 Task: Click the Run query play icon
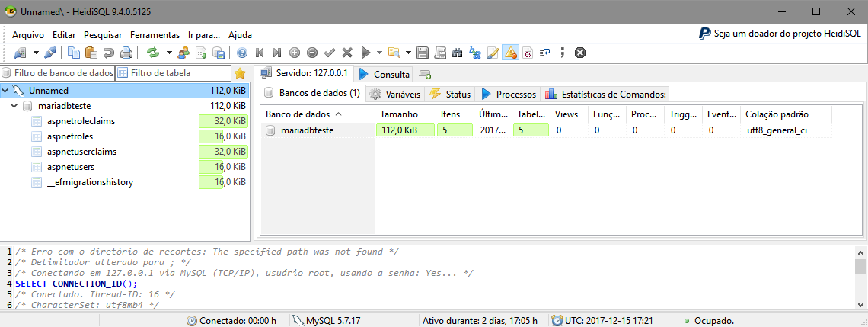pos(365,53)
